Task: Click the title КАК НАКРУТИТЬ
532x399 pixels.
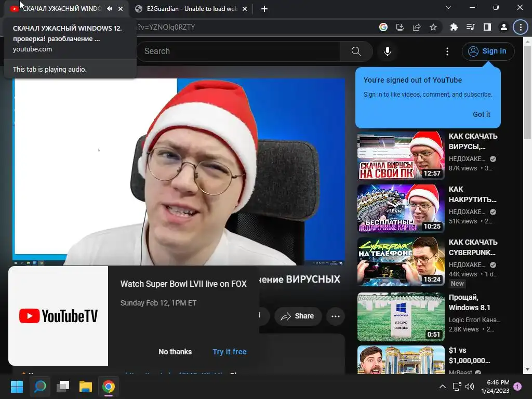Action: click(472, 194)
